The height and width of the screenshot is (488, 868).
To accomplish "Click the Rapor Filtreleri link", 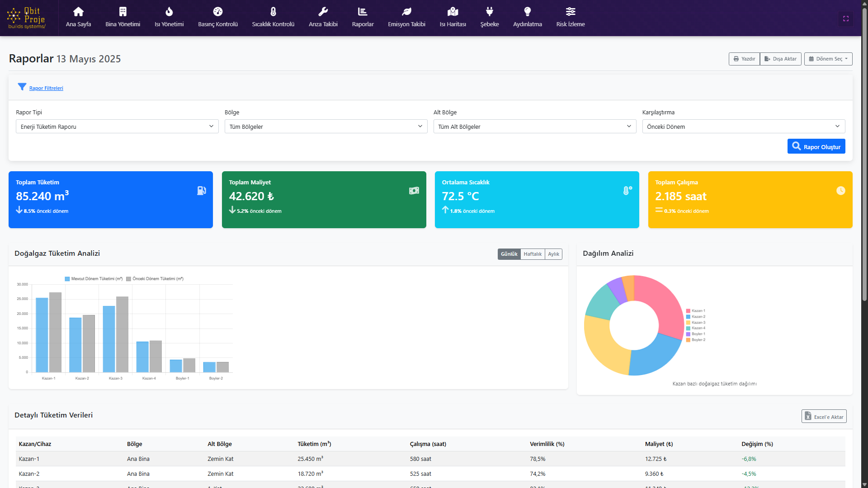I will [x=46, y=88].
